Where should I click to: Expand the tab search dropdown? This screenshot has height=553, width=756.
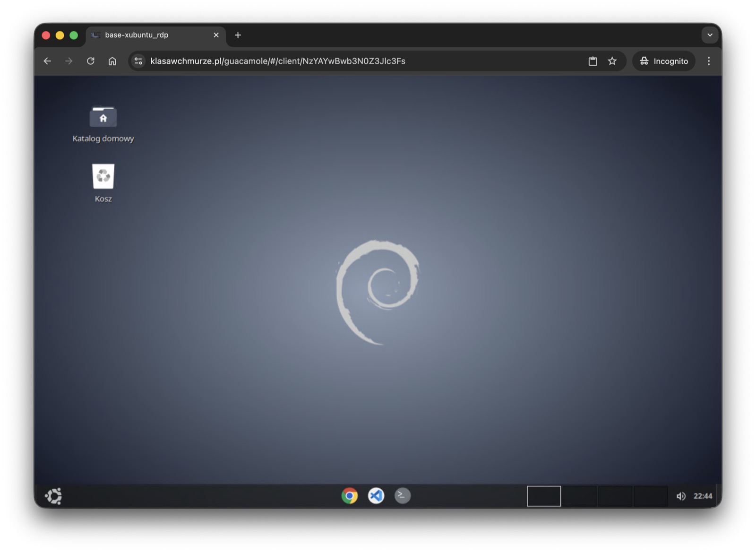(x=710, y=35)
